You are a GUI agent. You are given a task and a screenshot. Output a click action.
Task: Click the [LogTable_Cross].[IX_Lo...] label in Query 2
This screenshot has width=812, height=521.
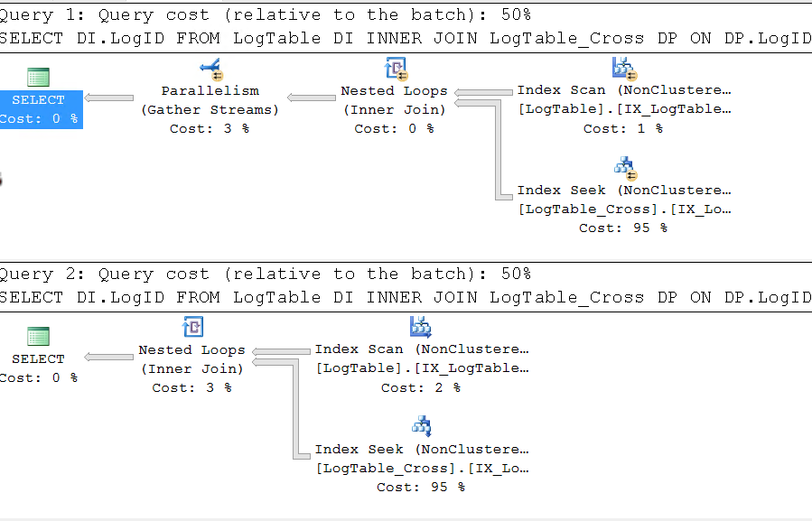422,468
